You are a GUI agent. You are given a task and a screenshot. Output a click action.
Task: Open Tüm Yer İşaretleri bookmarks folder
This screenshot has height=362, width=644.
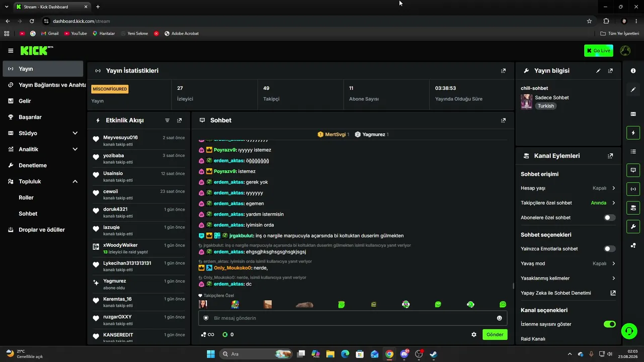point(619,34)
